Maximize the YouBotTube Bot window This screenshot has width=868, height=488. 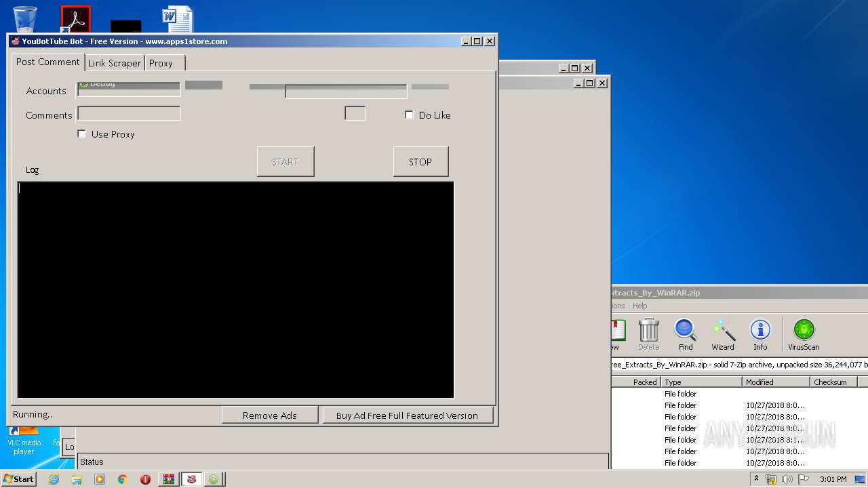pyautogui.click(x=477, y=41)
